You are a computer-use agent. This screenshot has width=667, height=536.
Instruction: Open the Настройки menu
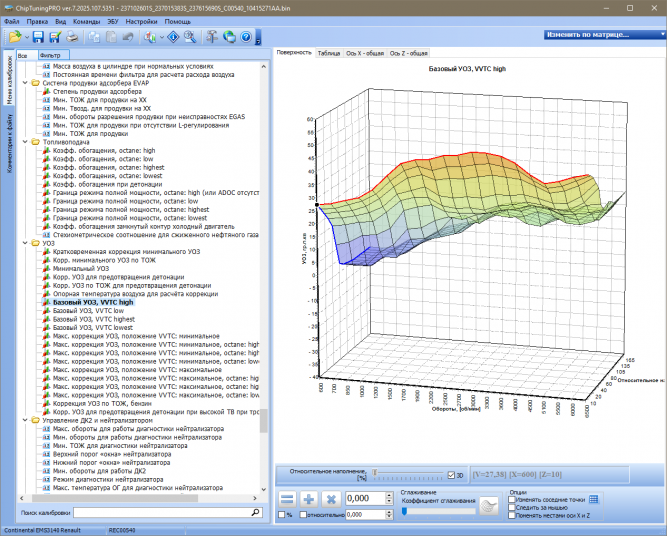(141, 21)
